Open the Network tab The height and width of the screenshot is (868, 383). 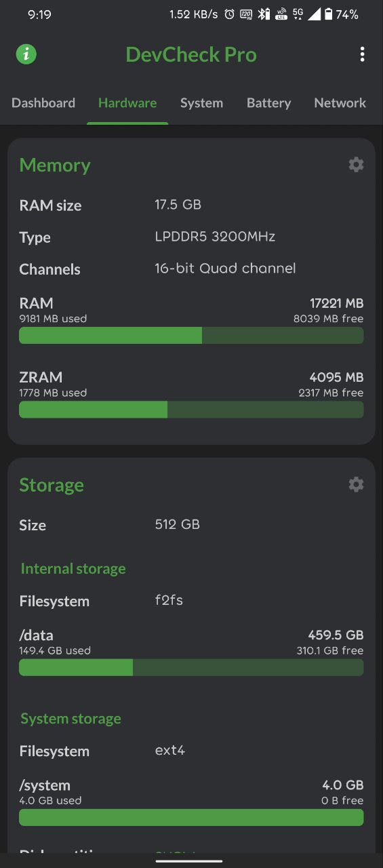340,103
